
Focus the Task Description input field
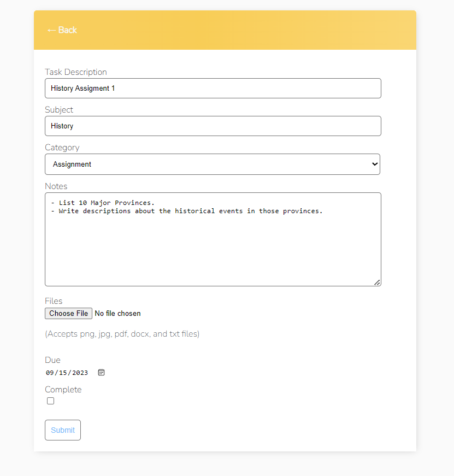tap(213, 88)
